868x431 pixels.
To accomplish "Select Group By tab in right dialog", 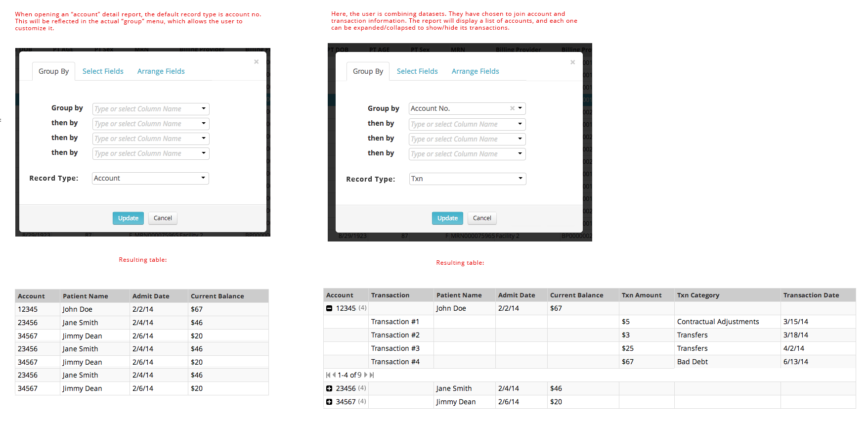I will 368,71.
